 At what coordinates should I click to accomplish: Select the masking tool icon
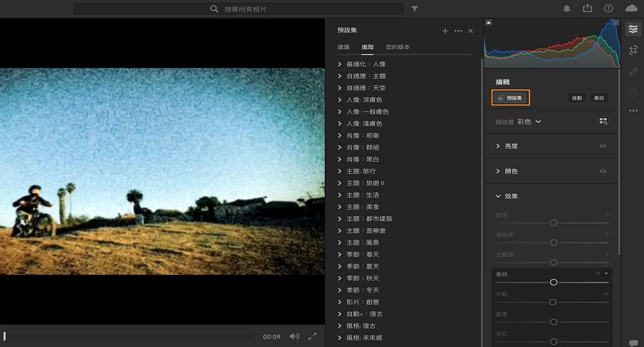(633, 92)
